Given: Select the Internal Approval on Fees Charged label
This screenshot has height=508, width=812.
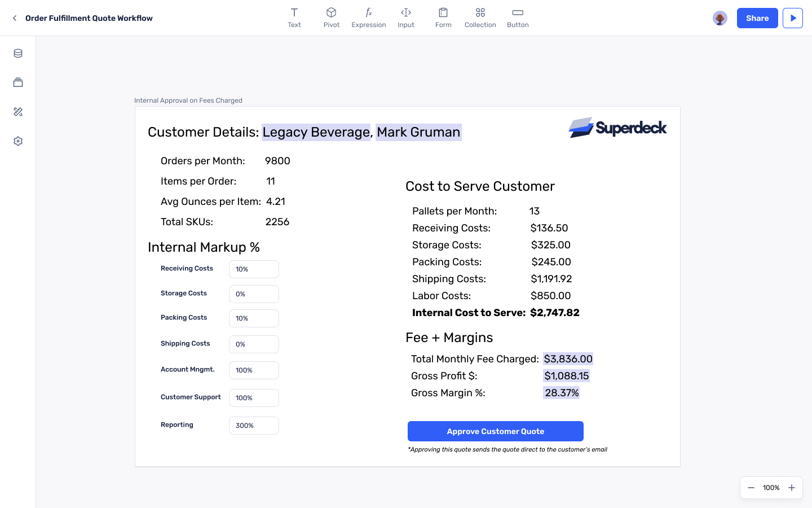Looking at the screenshot, I should (188, 100).
